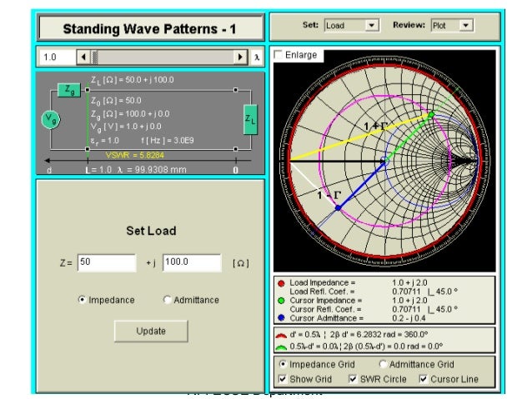Click the VSWR = 5.8284 readout
Screen dimensions: 532x399
[x=135, y=155]
